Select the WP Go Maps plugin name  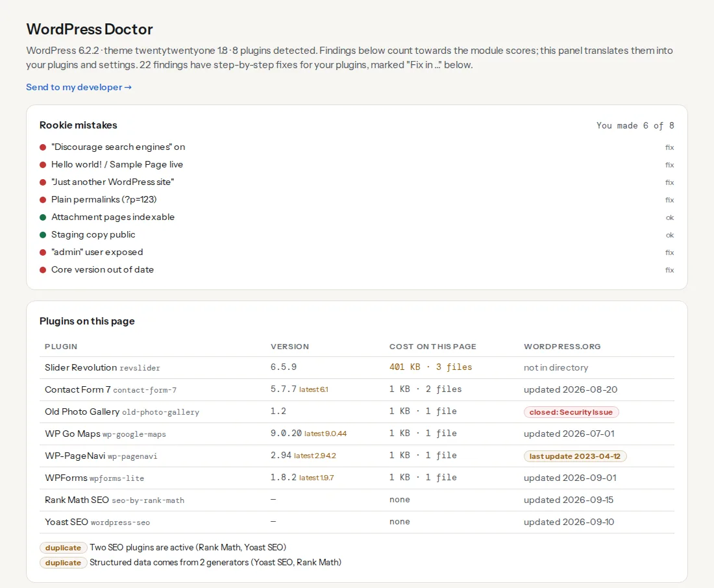pos(73,434)
